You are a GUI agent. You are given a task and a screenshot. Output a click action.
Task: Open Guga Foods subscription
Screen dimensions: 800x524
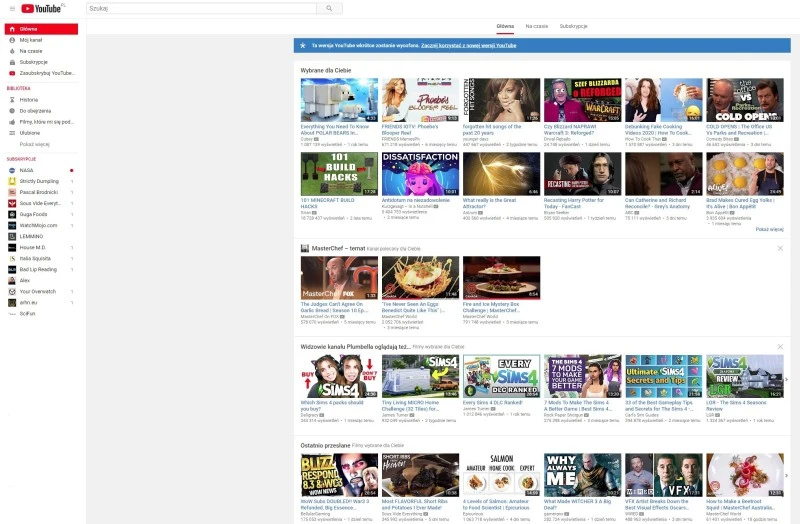click(41, 214)
